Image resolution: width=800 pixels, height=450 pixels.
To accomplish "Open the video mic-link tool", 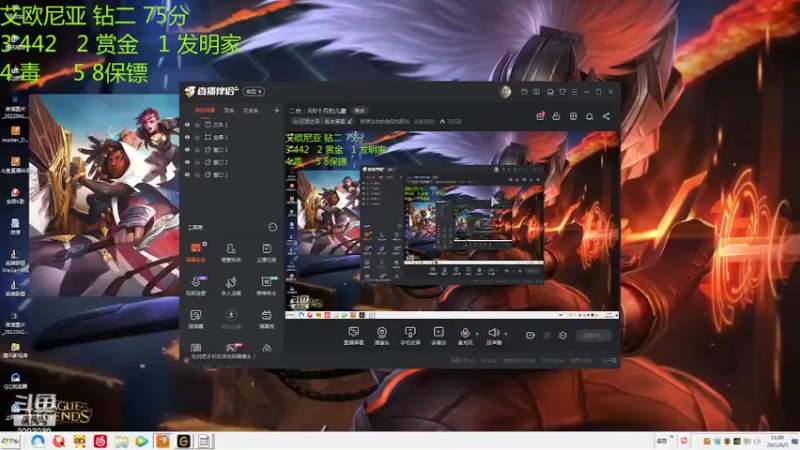I will pos(196,286).
